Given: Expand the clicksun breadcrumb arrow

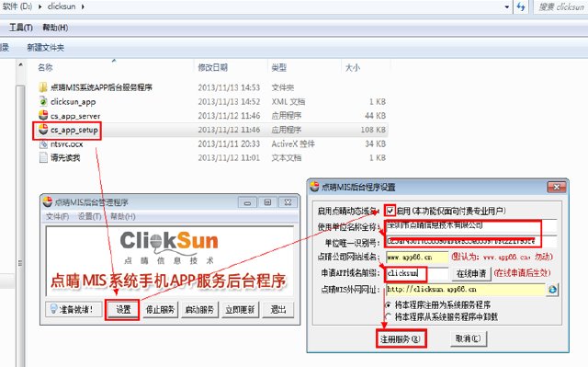Looking at the screenshot, I should tap(83, 6).
